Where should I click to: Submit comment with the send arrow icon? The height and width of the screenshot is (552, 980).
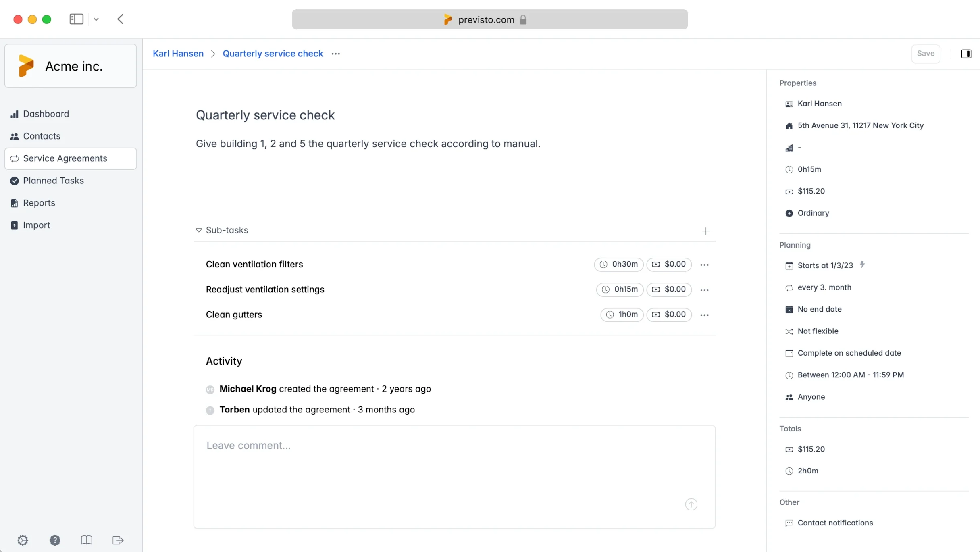[691, 504]
